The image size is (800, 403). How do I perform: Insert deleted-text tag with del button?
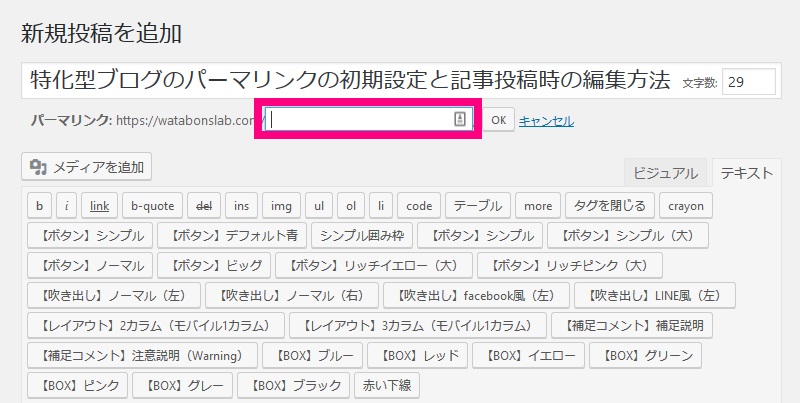coord(204,206)
